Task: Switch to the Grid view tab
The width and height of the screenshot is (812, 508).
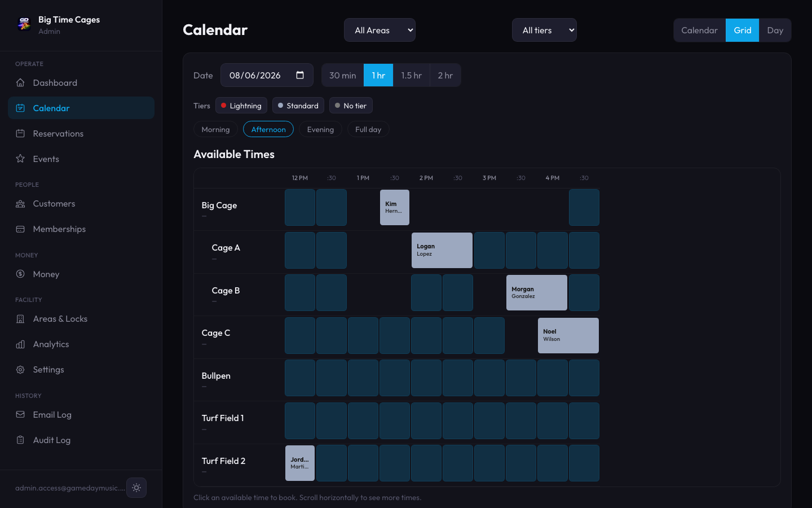Action: click(x=742, y=30)
